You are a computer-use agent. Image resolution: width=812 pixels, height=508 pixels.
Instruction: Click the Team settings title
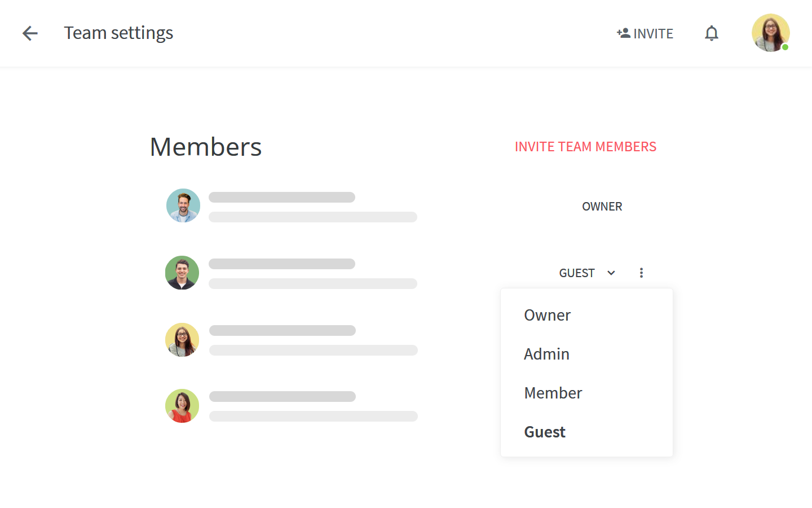click(x=118, y=33)
